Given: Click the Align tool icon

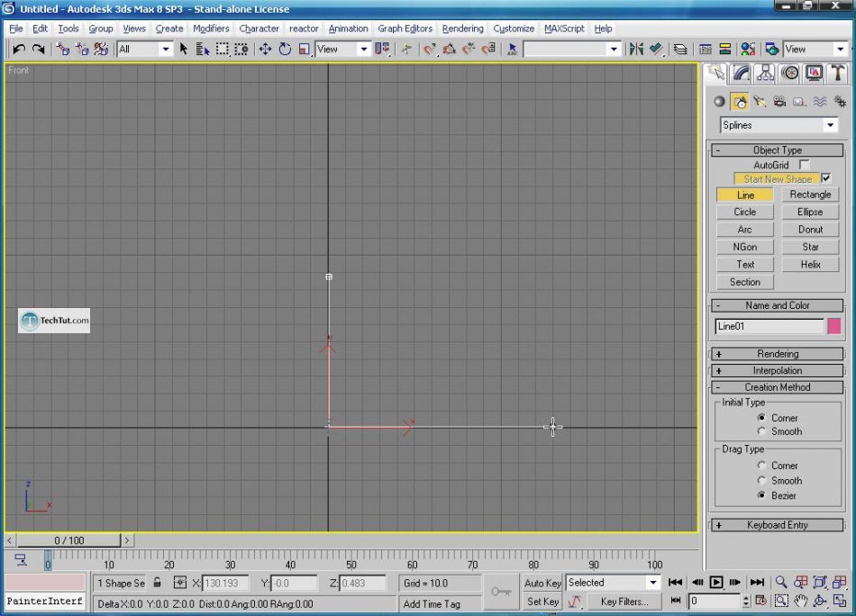Looking at the screenshot, I should [x=656, y=50].
